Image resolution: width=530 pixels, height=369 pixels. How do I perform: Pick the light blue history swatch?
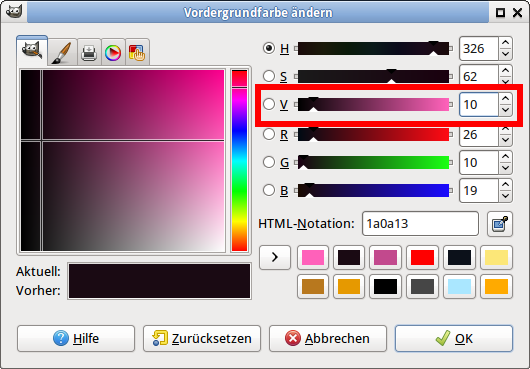tap(459, 287)
